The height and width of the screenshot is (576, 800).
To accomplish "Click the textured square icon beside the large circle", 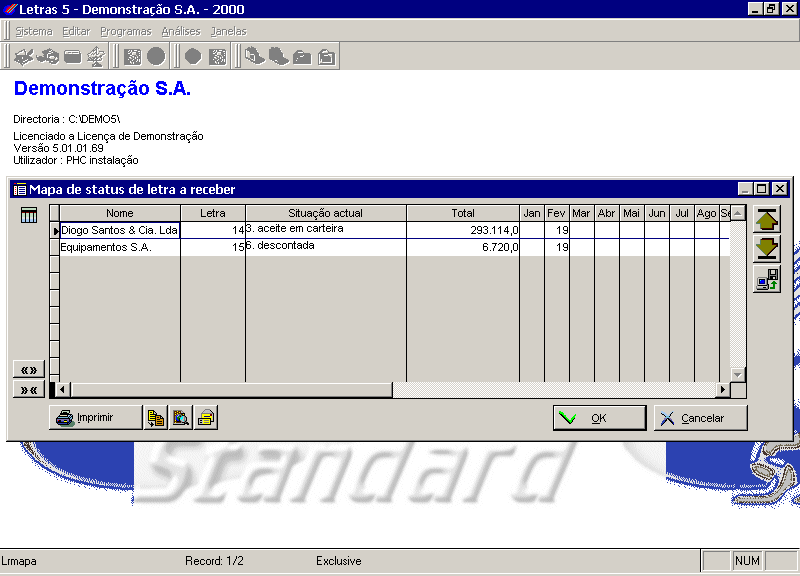I will click(x=133, y=56).
